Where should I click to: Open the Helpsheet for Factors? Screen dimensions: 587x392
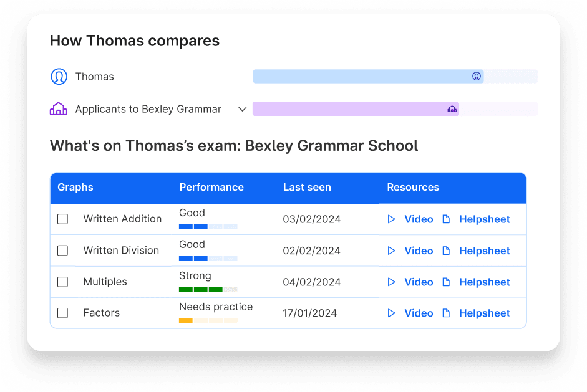[x=485, y=313]
